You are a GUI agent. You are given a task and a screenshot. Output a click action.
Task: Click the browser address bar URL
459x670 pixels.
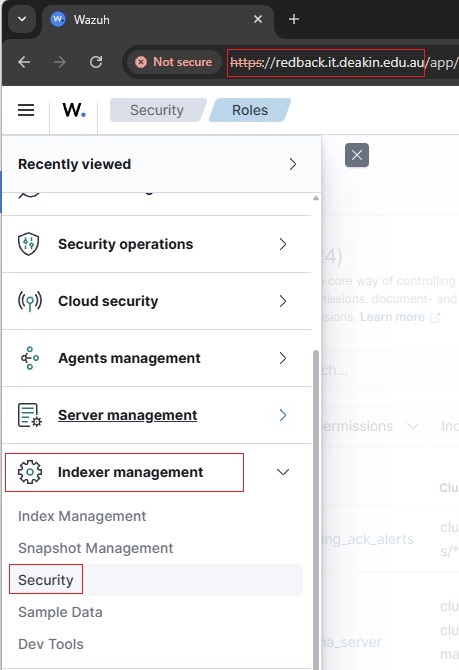[x=343, y=63]
